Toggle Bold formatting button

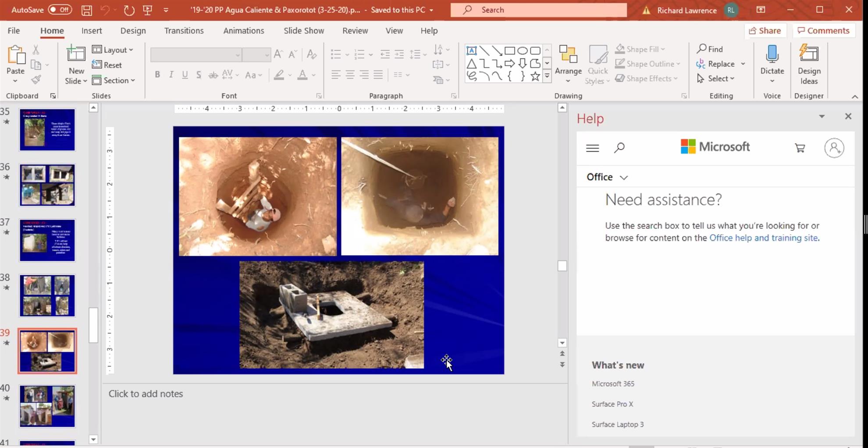(x=157, y=75)
